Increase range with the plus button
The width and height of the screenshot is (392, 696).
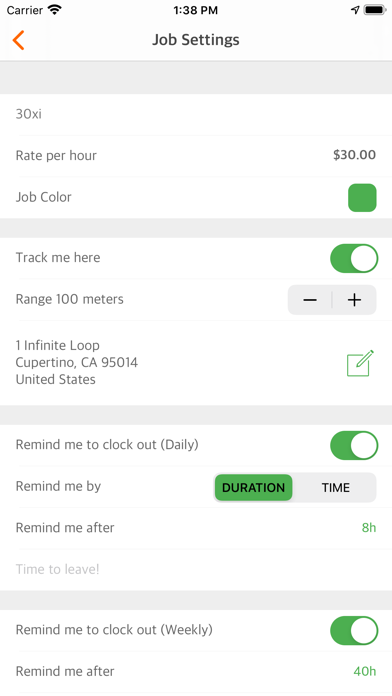click(354, 300)
